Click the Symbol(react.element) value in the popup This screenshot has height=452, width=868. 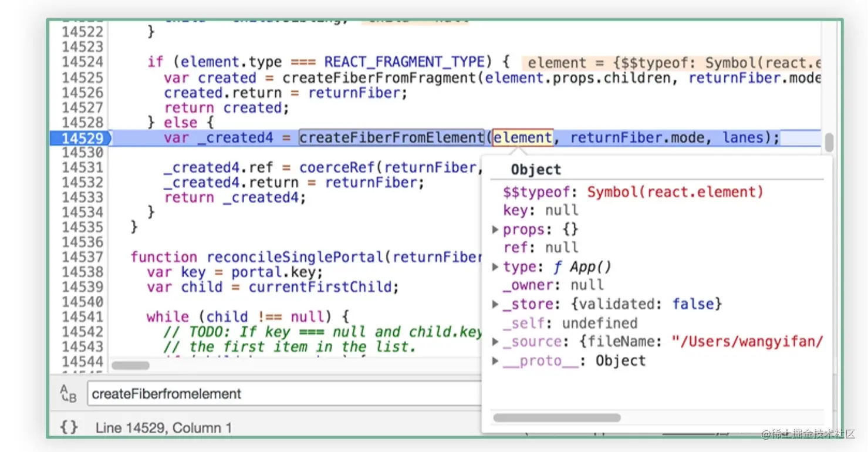click(x=675, y=192)
